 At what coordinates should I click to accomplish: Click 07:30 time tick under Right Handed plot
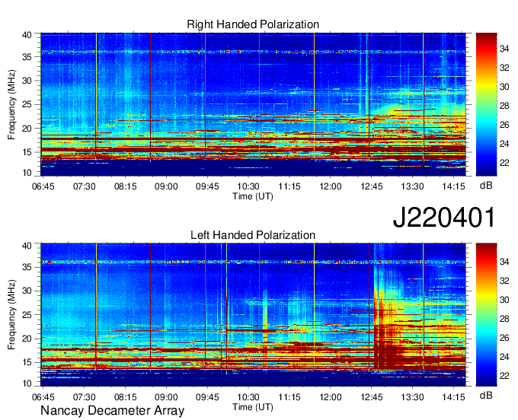pyautogui.click(x=85, y=186)
